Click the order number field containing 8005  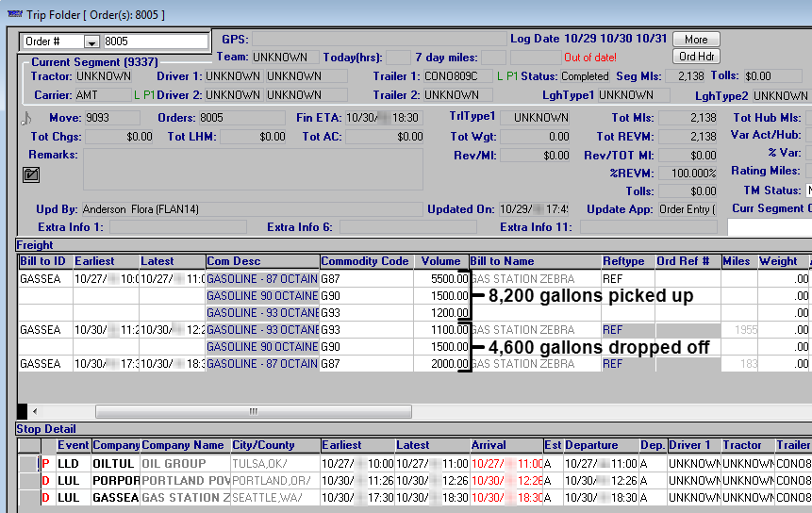pyautogui.click(x=155, y=42)
